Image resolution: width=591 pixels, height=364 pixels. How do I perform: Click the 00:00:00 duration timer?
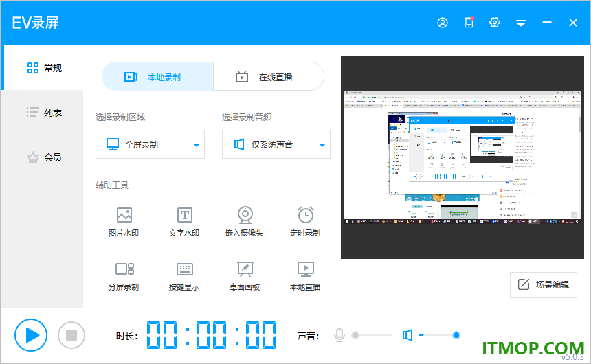click(211, 335)
